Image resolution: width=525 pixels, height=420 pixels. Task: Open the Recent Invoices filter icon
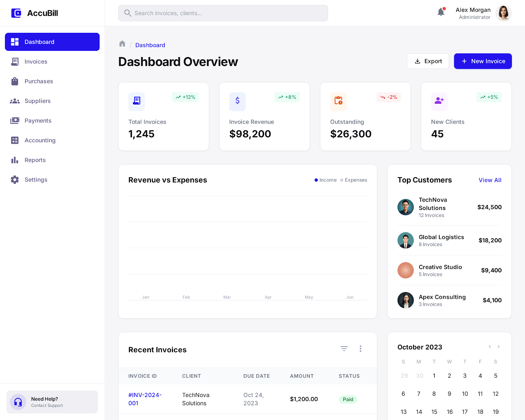(344, 348)
